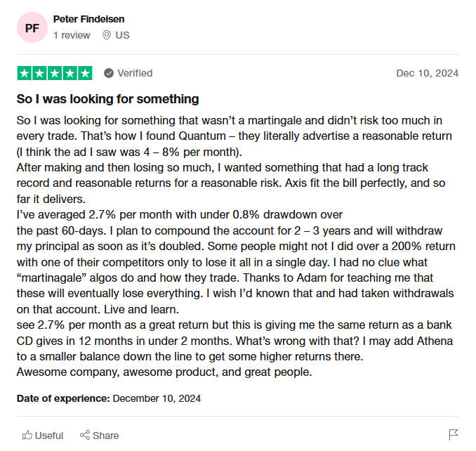Click the fourth green rating star

(70, 73)
